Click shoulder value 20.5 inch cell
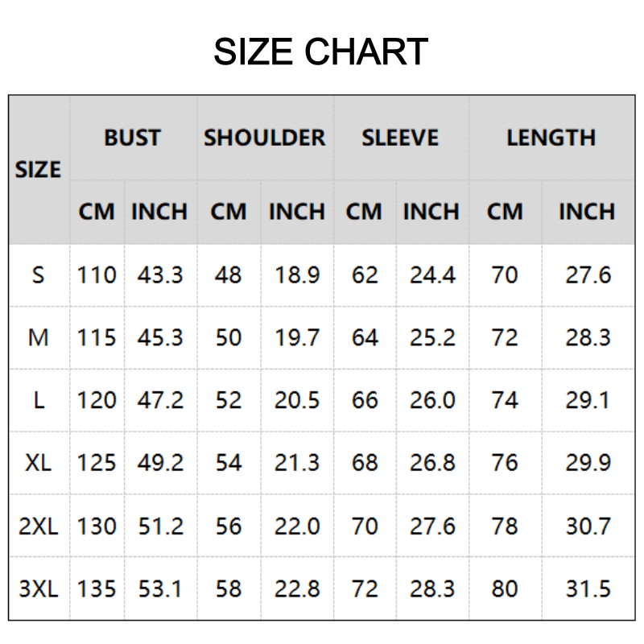The height and width of the screenshot is (644, 644). click(x=297, y=400)
